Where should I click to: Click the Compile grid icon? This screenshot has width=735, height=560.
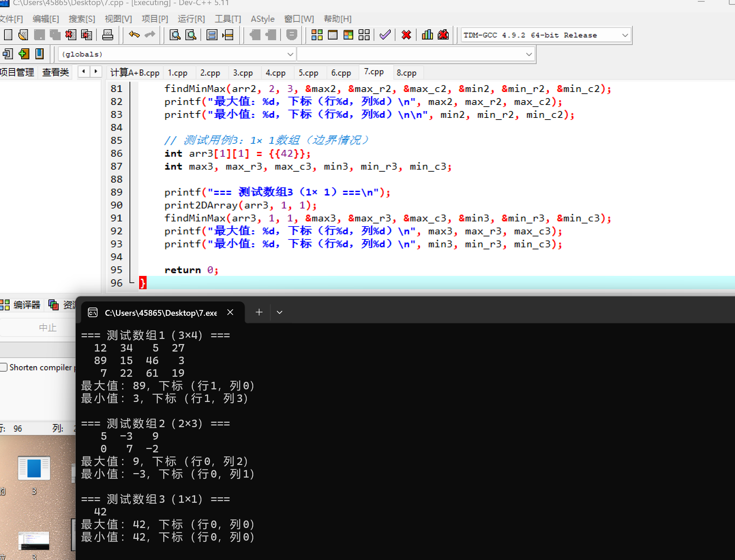[317, 35]
